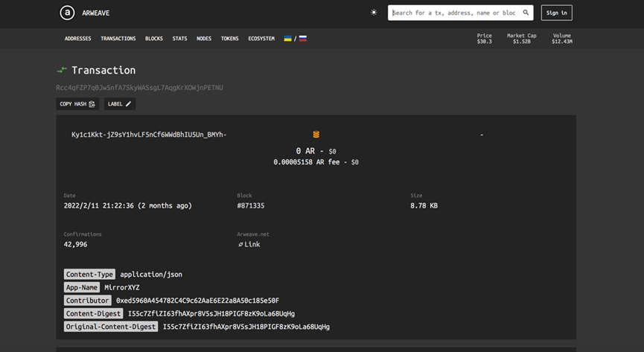644x352 pixels.
Task: Click the Ukraine flag icon
Action: click(x=288, y=39)
